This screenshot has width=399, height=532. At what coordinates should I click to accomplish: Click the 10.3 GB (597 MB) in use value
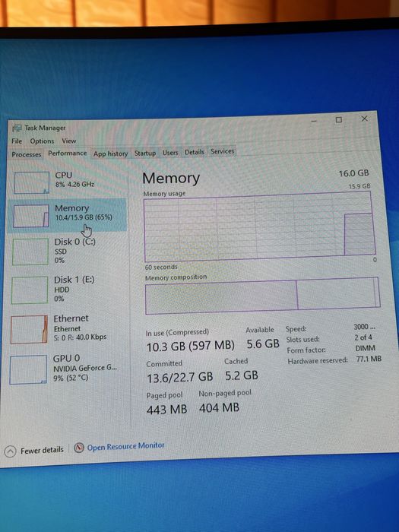[190, 346]
